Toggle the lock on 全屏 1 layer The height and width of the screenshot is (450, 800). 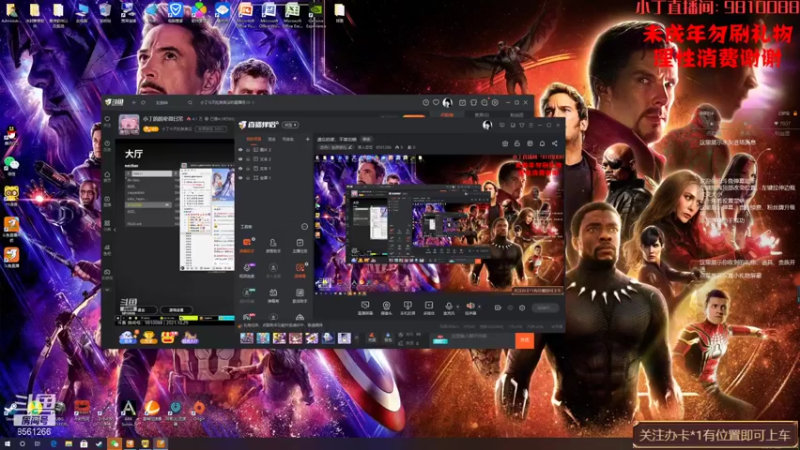248,178
